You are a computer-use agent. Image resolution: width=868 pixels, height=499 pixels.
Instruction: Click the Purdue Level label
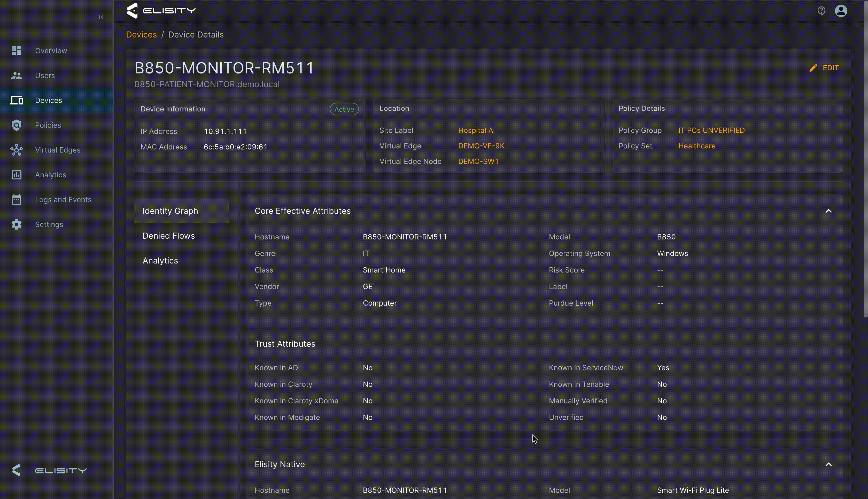click(x=571, y=303)
